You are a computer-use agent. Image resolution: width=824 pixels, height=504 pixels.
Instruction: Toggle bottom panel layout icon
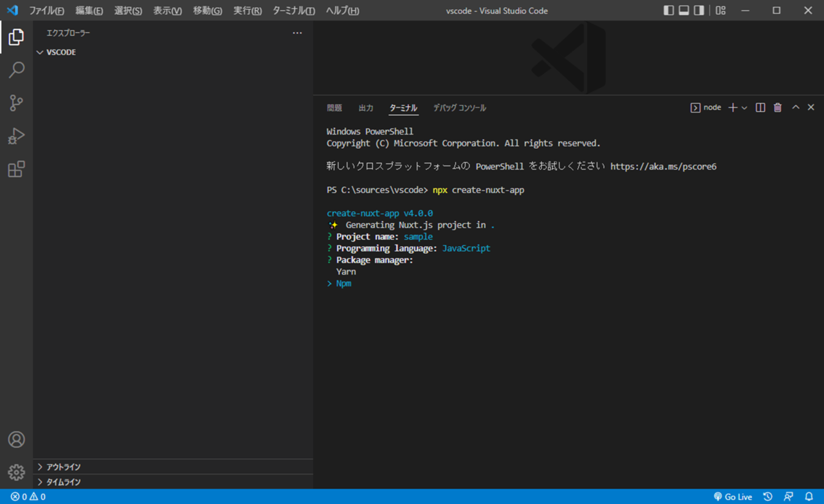(684, 10)
